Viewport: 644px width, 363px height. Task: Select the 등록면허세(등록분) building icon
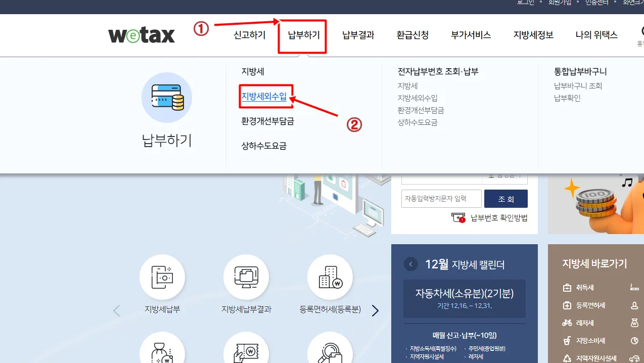[330, 277]
